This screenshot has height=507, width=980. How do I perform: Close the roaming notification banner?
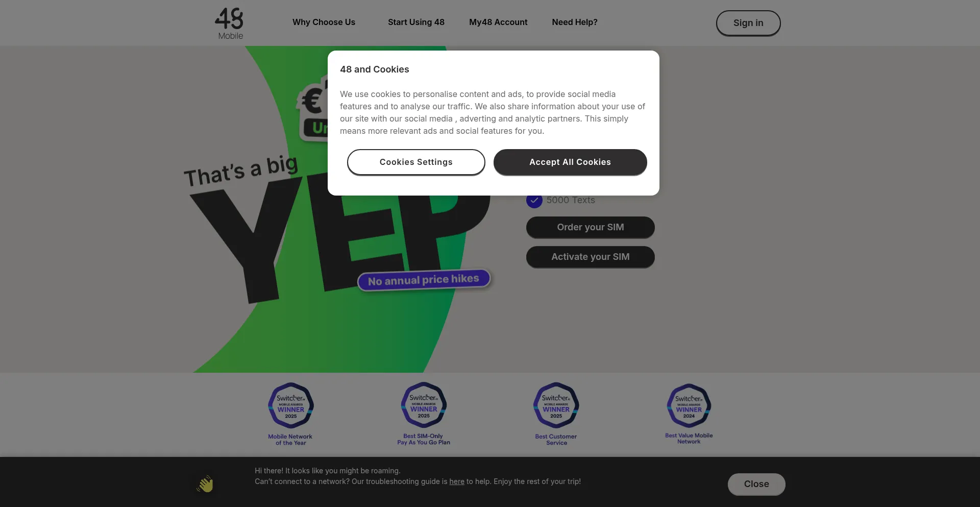756,484
